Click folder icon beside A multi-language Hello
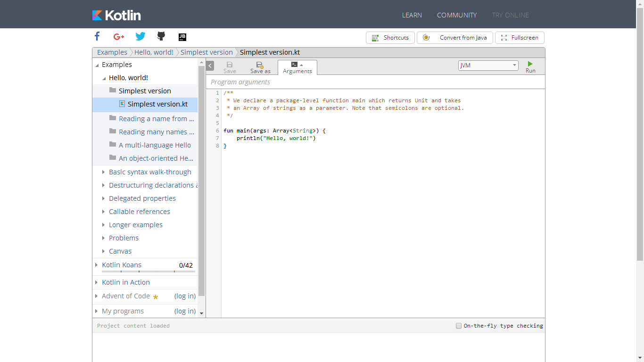Screen dimensions: 644x362 tap(113, 144)
